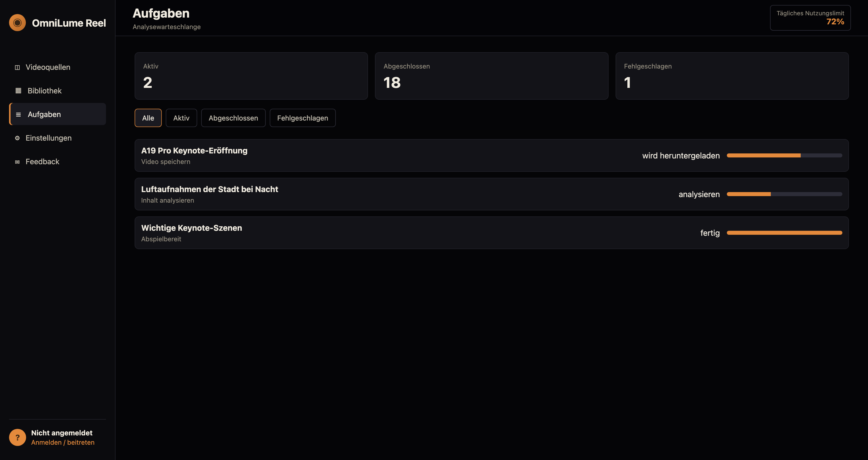868x460 pixels.
Task: Click the Fehlgeschlagen 1 summary card
Action: [x=732, y=76]
